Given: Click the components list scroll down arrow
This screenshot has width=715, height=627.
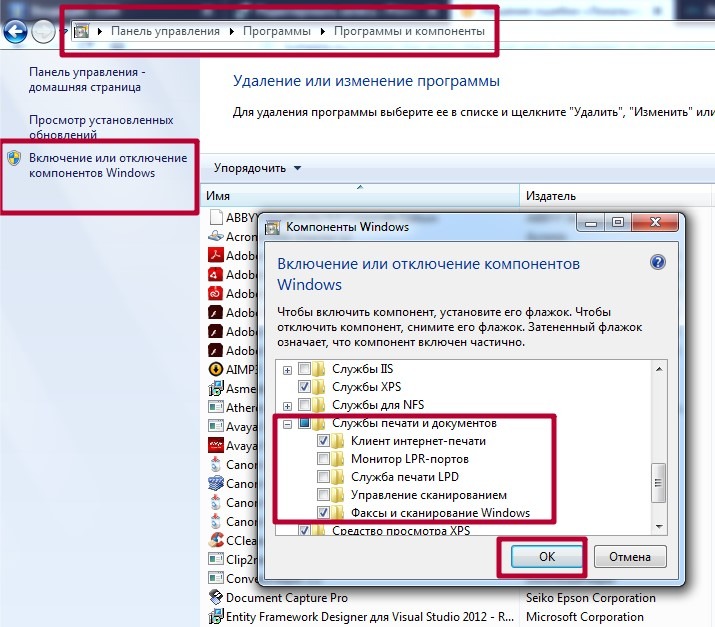Looking at the screenshot, I should (659, 527).
